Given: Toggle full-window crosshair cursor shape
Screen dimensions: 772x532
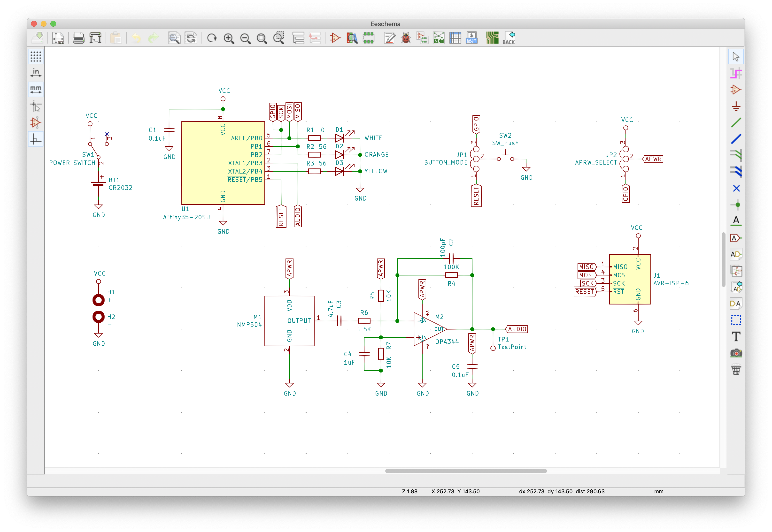Looking at the screenshot, I should [36, 107].
